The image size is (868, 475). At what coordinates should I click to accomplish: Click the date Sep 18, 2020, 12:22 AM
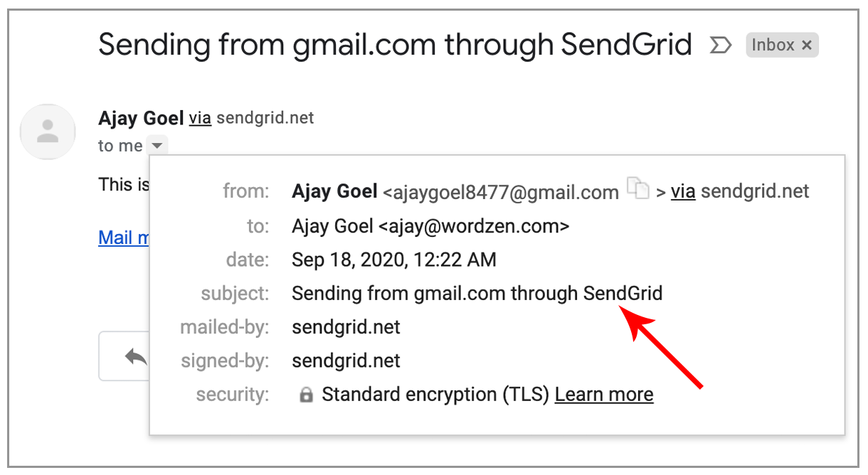(394, 260)
